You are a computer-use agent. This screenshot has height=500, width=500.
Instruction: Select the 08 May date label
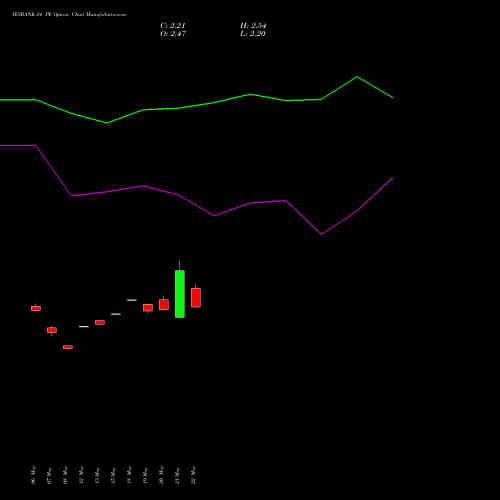click(65, 475)
